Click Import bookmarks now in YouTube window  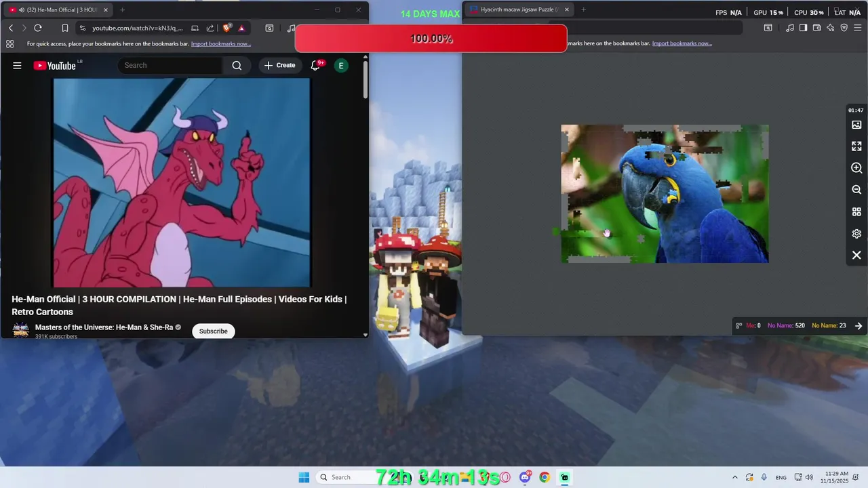click(221, 43)
